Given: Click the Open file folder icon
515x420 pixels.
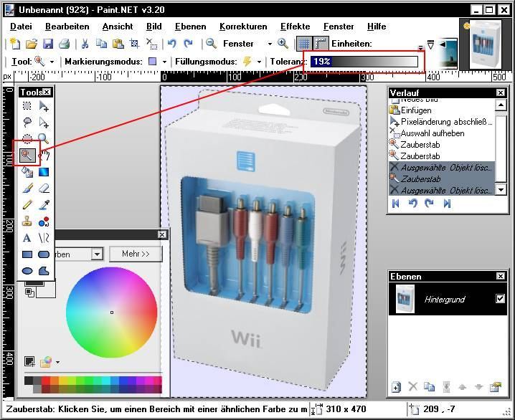Looking at the screenshot, I should [32, 44].
